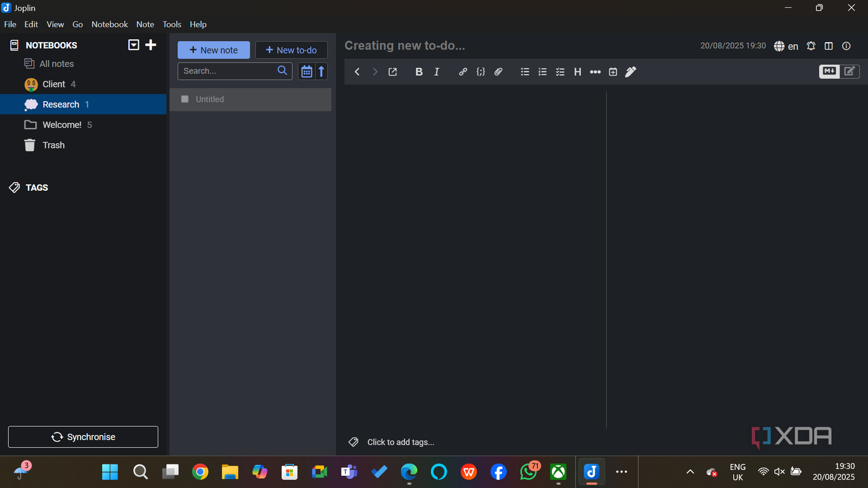Go forward to the next note
Viewport: 868px width, 488px height.
(375, 72)
